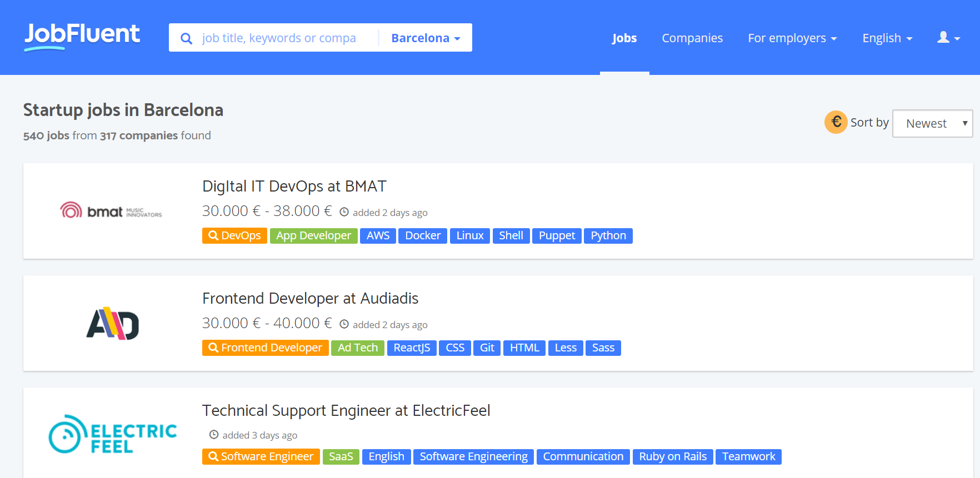Select the HTML tag
Viewport: 980px width, 478px height.
coord(524,348)
